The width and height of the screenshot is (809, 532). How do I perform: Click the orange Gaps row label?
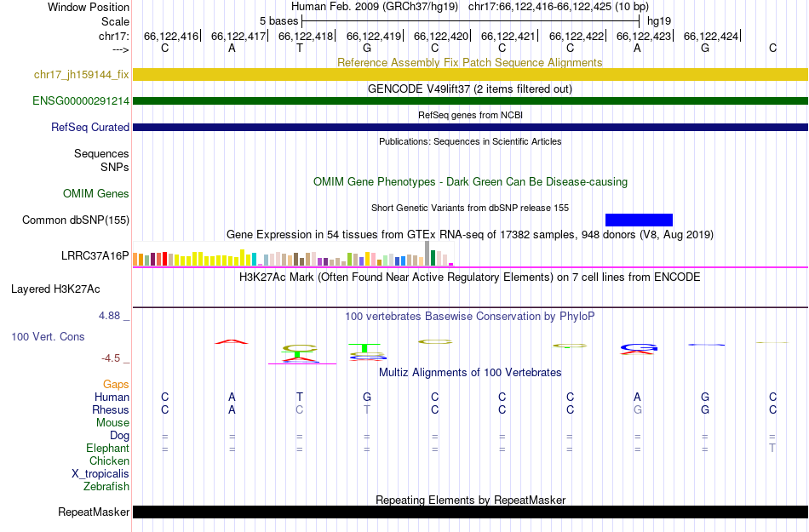(x=116, y=385)
